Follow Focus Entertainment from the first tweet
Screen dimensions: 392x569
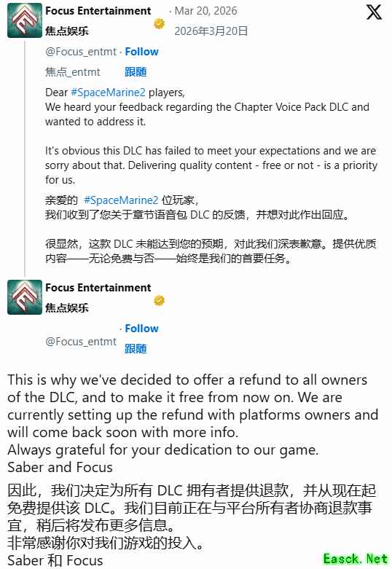(141, 52)
